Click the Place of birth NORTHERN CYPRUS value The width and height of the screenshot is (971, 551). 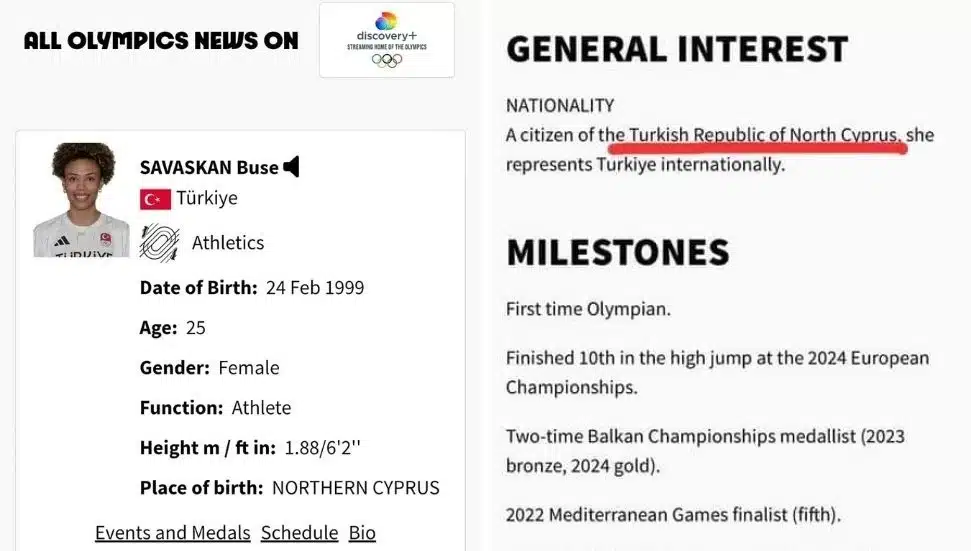click(355, 488)
